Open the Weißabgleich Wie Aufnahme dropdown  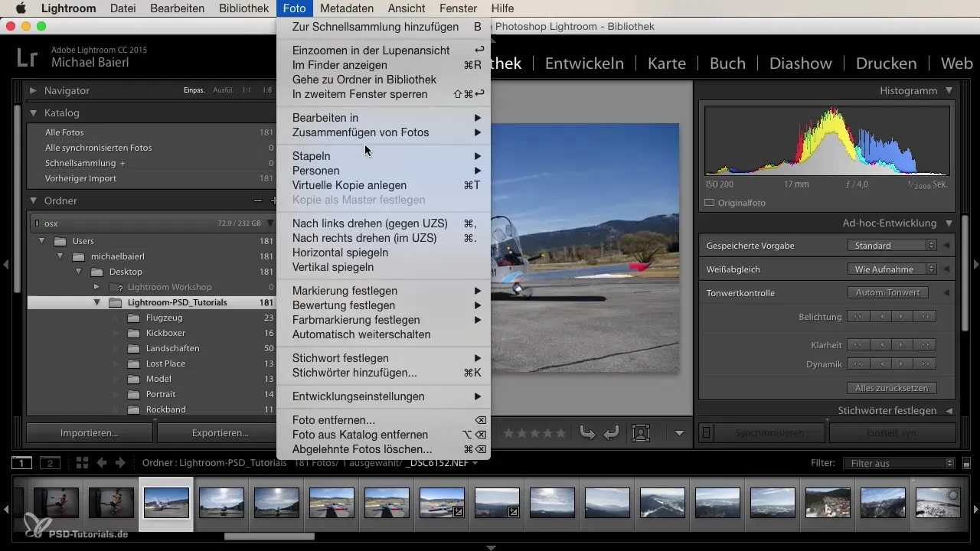click(892, 269)
